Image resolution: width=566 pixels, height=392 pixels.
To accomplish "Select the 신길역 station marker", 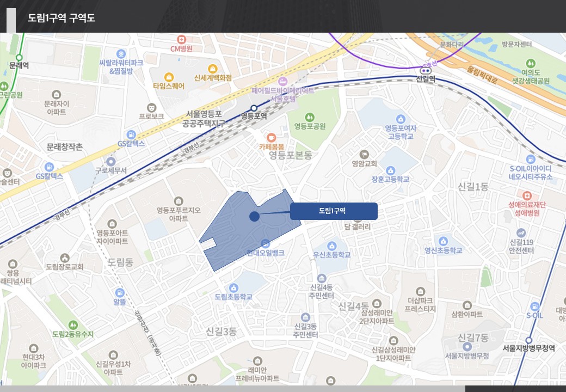I will tap(426, 71).
